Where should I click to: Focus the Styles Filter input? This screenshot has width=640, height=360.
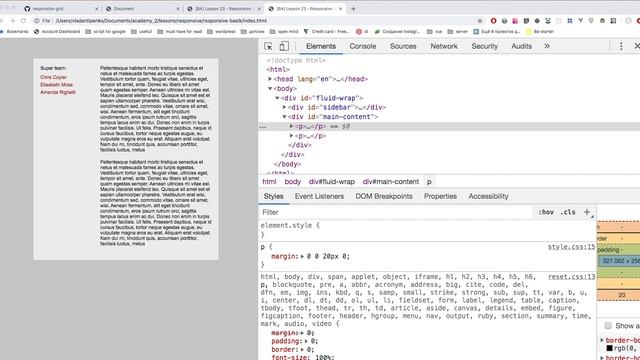pyautogui.click(x=396, y=212)
